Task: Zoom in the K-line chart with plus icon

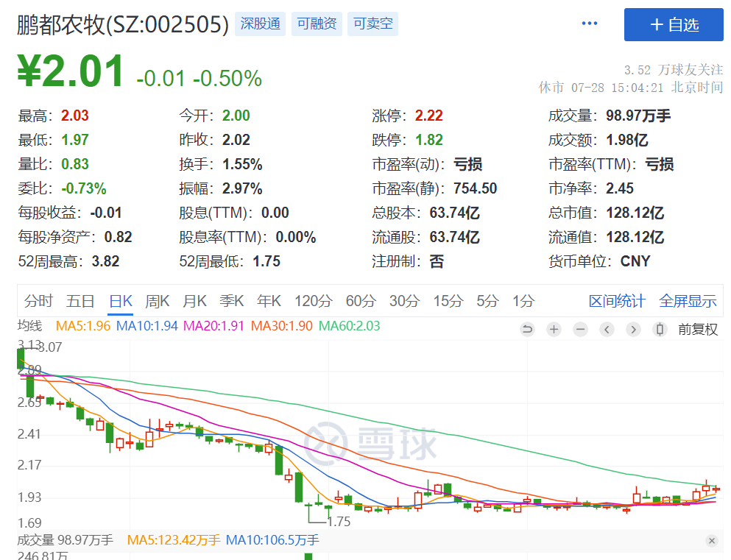Action: [x=554, y=330]
